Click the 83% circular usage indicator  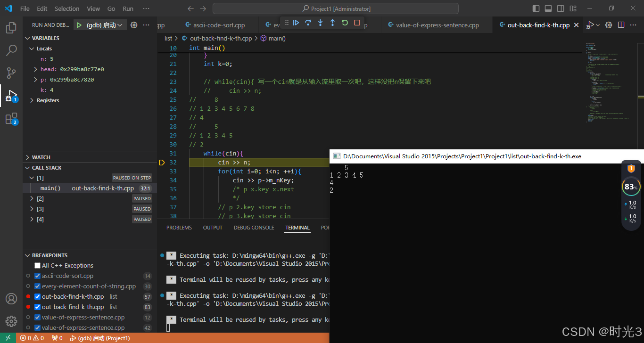pyautogui.click(x=631, y=187)
